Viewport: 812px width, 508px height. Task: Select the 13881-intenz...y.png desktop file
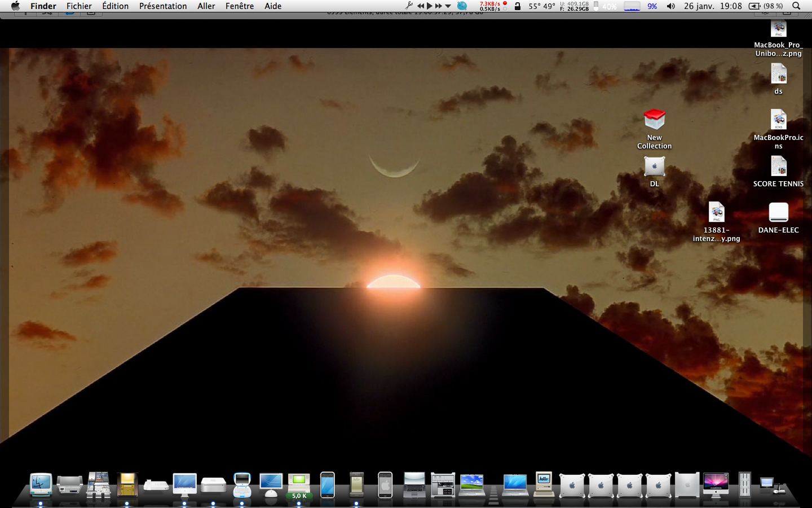point(716,222)
